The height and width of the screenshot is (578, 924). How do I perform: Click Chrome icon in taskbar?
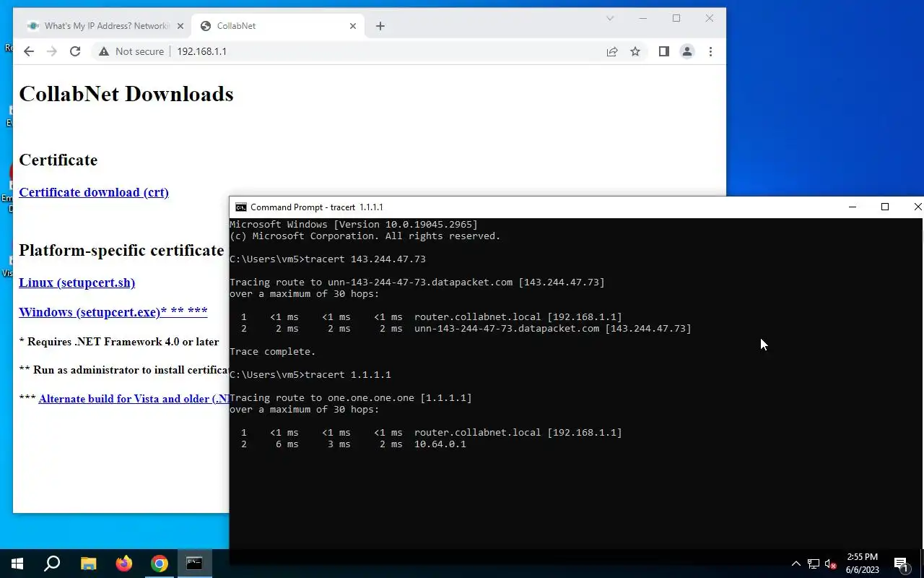click(x=160, y=564)
